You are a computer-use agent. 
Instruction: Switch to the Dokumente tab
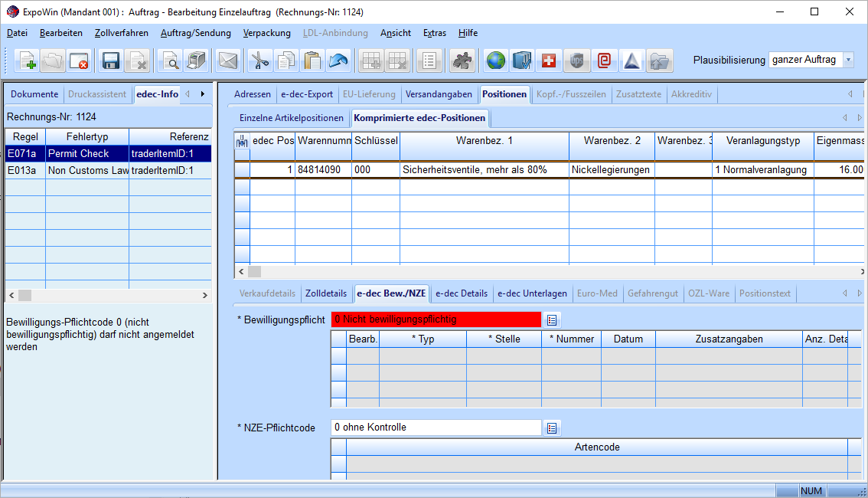pyautogui.click(x=34, y=94)
